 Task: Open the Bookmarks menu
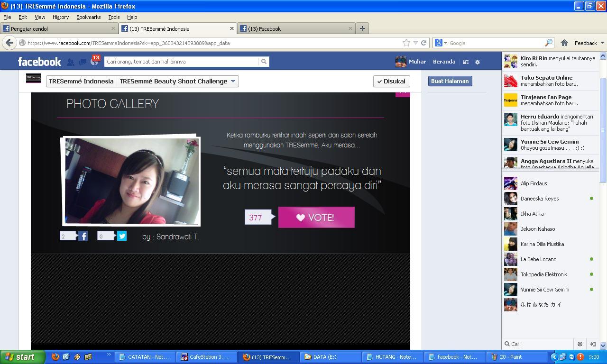pos(88,17)
